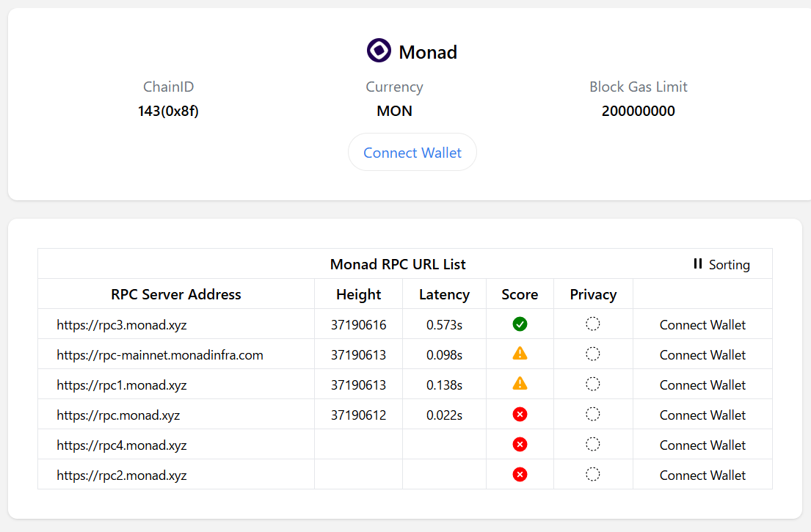Select the https://rpc2.monad.xyz address
The height and width of the screenshot is (532, 811).
pyautogui.click(x=122, y=475)
